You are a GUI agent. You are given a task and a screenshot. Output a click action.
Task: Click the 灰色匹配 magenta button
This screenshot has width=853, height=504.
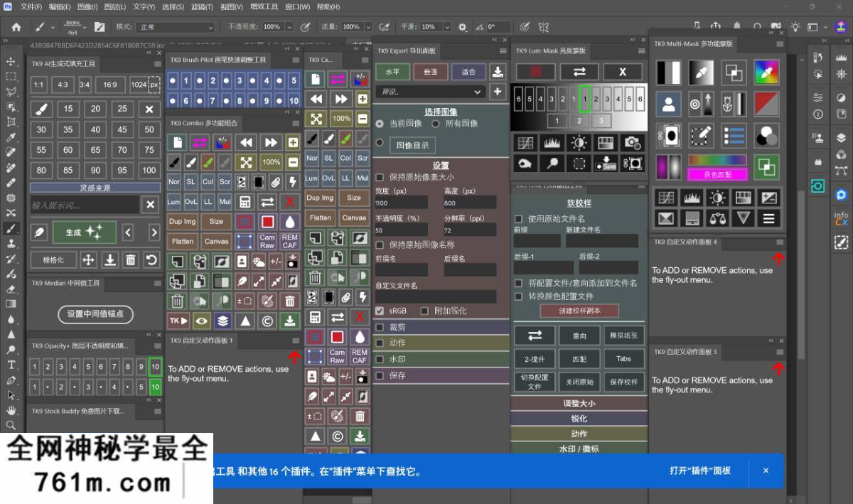click(717, 174)
